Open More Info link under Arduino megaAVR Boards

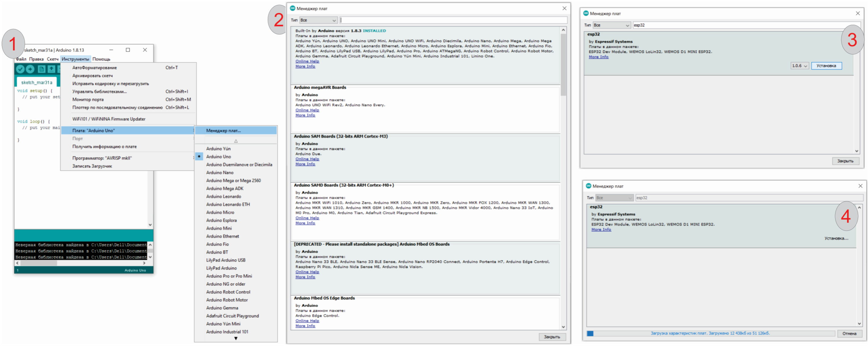[x=305, y=115]
